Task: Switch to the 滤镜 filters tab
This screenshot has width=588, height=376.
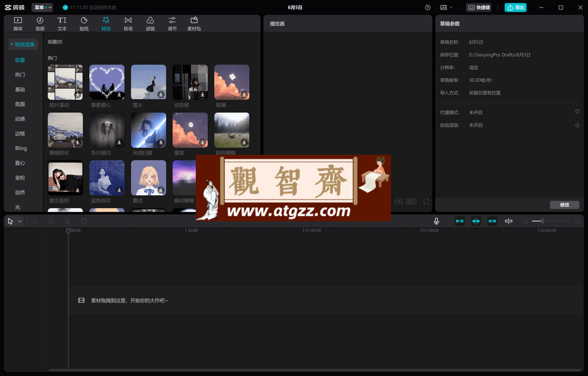Action: tap(150, 24)
